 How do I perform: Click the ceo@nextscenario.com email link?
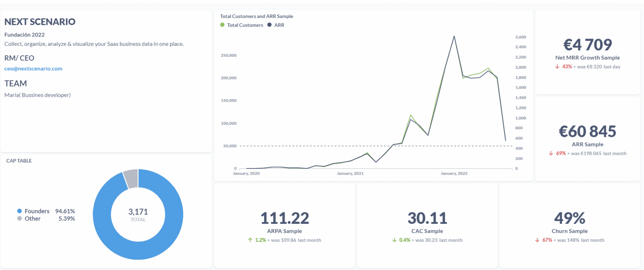pyautogui.click(x=33, y=68)
